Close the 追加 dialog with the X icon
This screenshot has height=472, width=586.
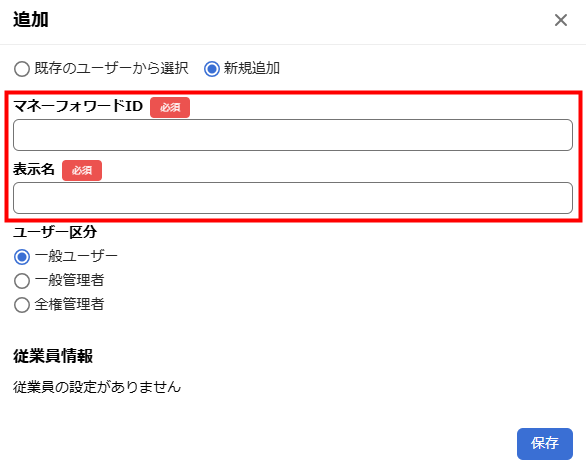(561, 20)
